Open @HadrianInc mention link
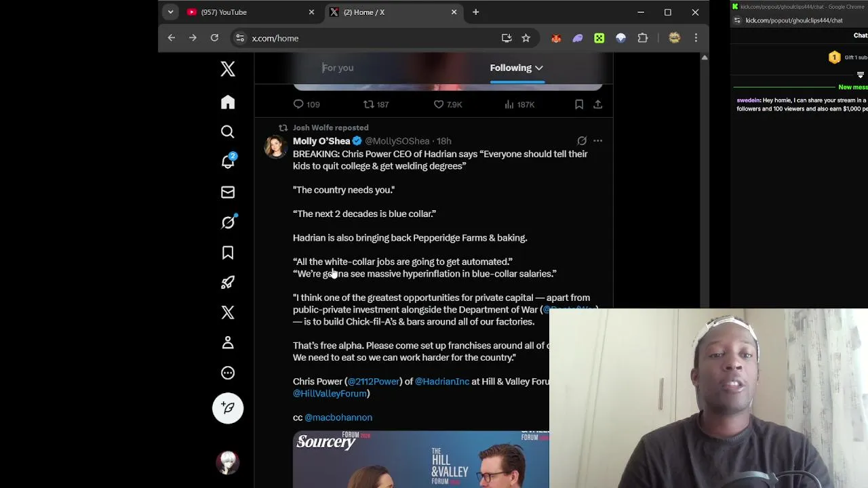The image size is (868, 488). point(442,382)
